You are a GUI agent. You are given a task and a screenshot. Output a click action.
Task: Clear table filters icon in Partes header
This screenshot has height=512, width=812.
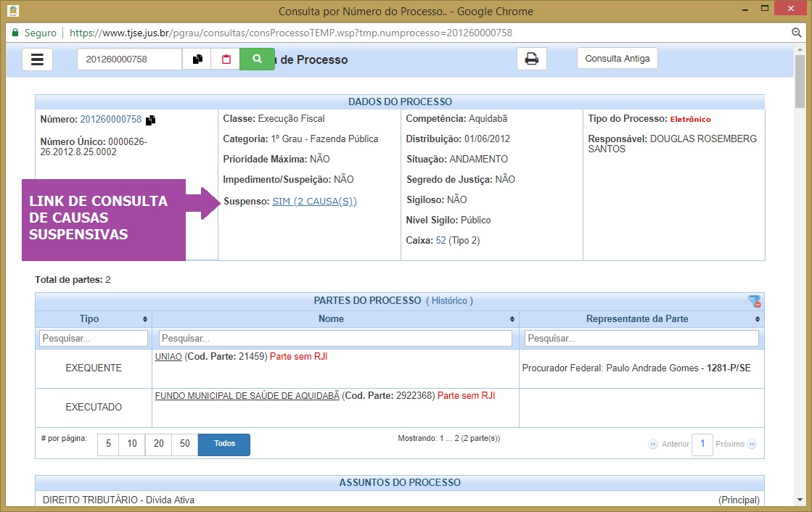click(755, 302)
